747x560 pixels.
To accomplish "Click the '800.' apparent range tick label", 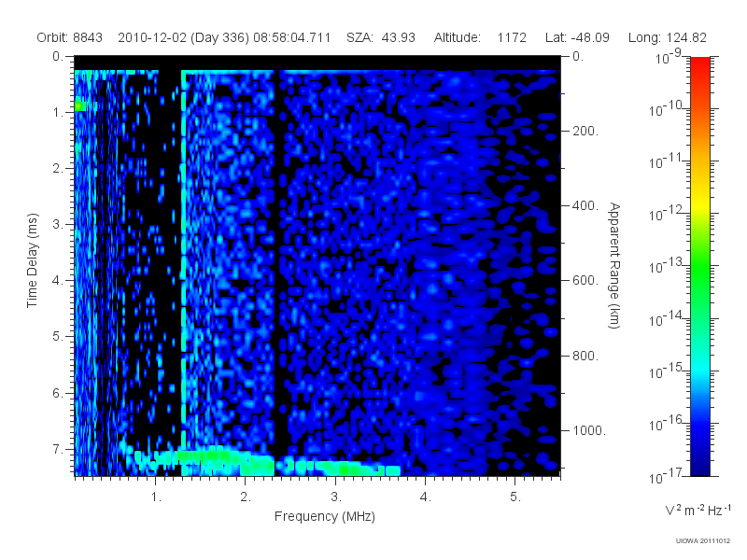I will [x=585, y=356].
